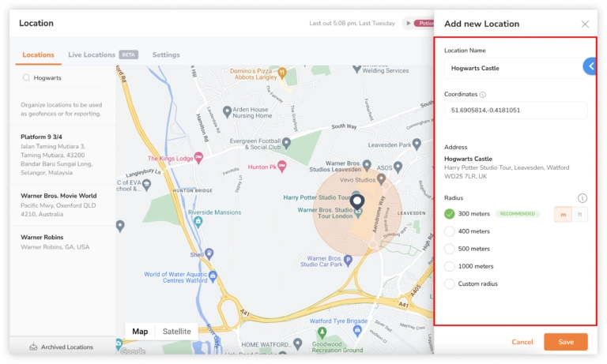Open the Settings tab

click(166, 55)
